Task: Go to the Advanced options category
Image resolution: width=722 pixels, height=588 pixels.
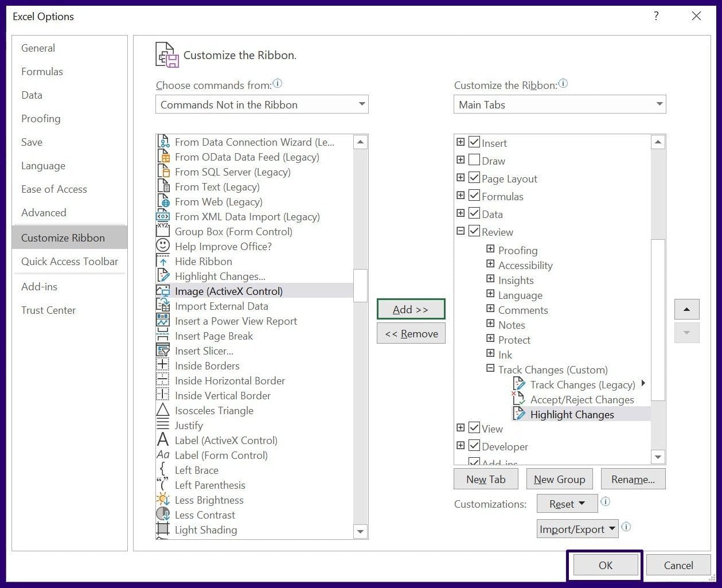Action: (x=69, y=213)
